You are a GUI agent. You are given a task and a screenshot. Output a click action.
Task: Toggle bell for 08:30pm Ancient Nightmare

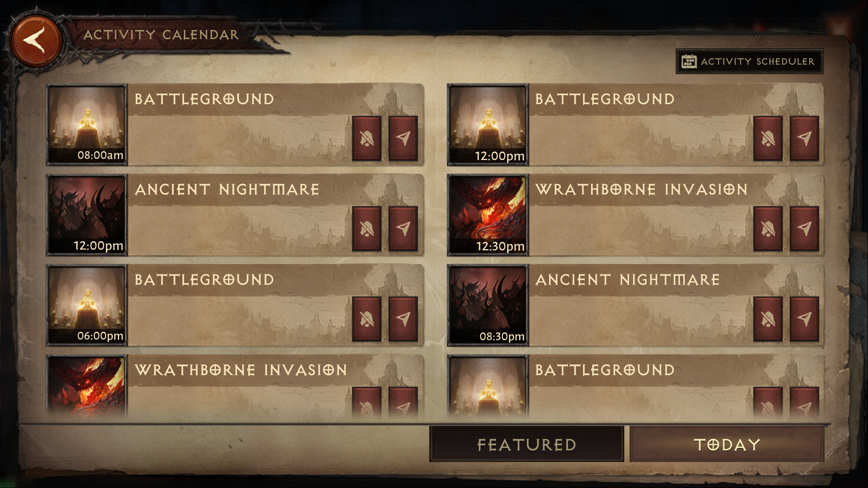768,319
